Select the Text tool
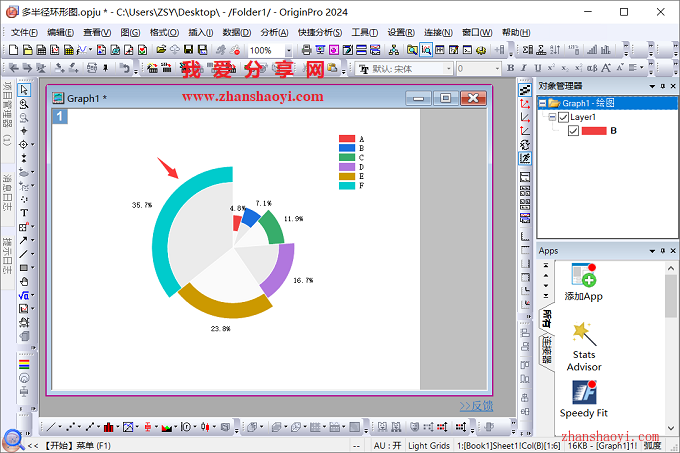 pyautogui.click(x=24, y=213)
